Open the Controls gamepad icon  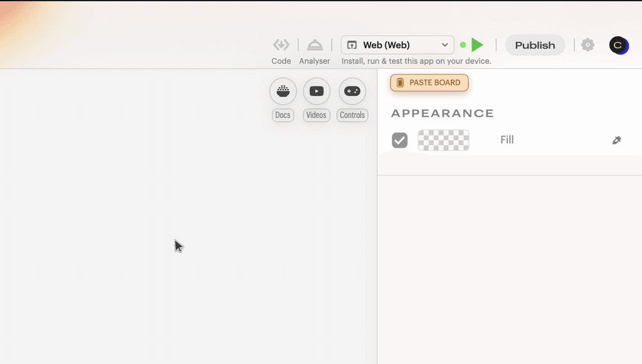coord(352,91)
